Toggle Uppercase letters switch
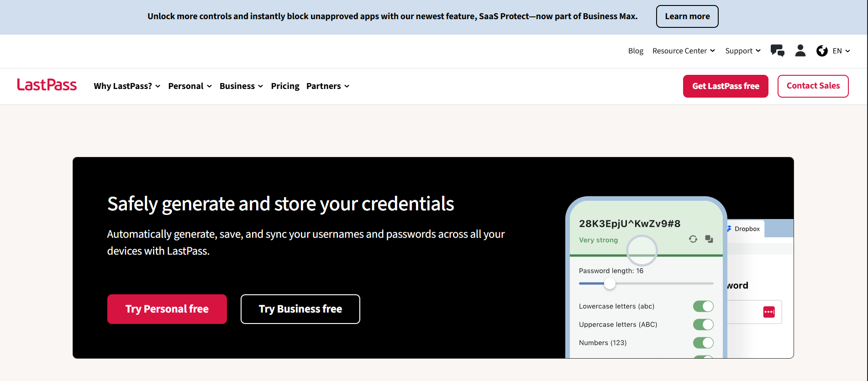The image size is (868, 381). pos(703,324)
